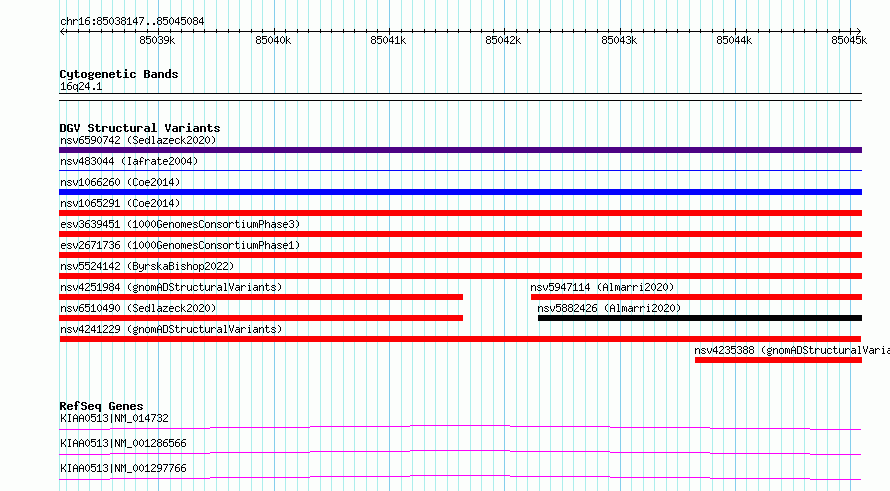Image resolution: width=890 pixels, height=491 pixels.
Task: Click the black nsv5882426 variant bar
Action: pos(700,318)
